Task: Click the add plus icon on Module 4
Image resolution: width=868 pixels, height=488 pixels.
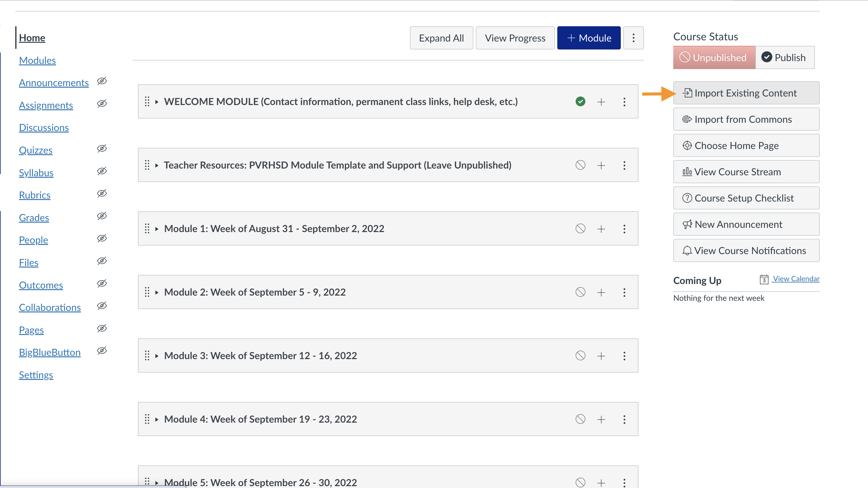Action: pos(601,419)
